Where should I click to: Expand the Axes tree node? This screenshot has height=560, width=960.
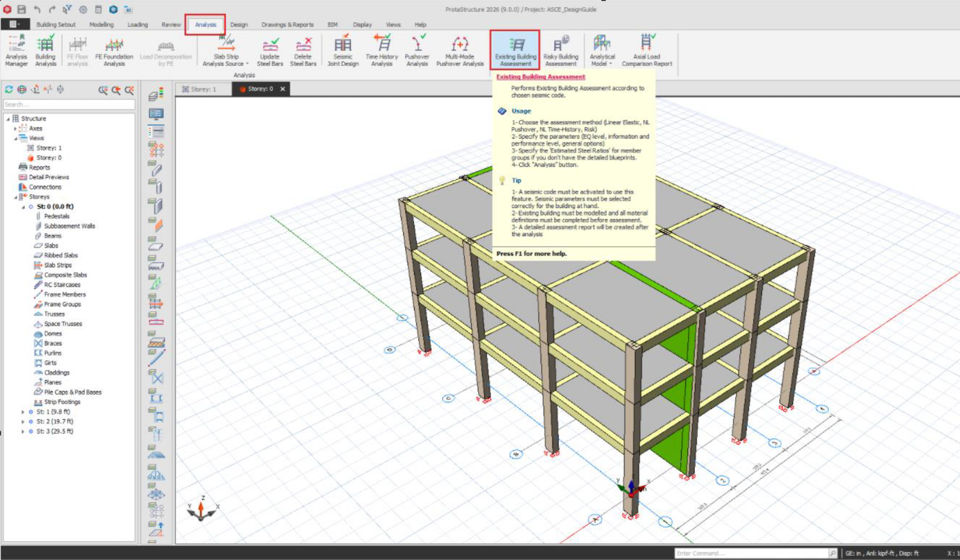(16, 128)
